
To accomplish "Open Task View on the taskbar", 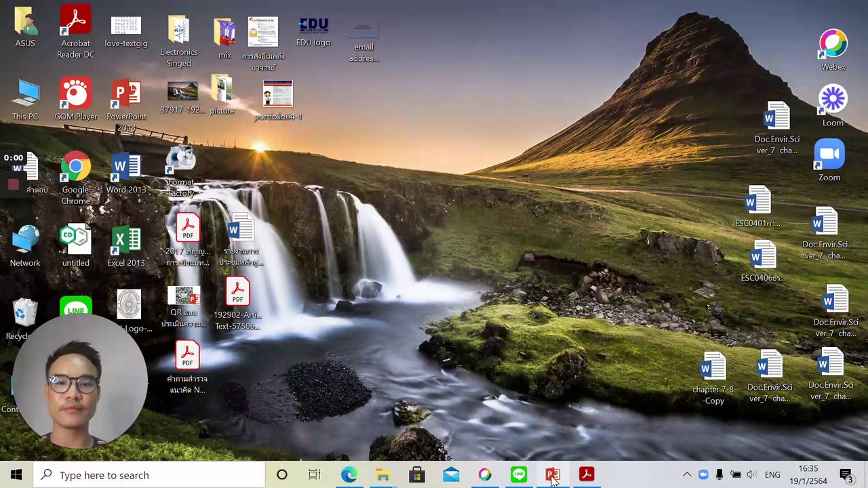I will point(315,475).
